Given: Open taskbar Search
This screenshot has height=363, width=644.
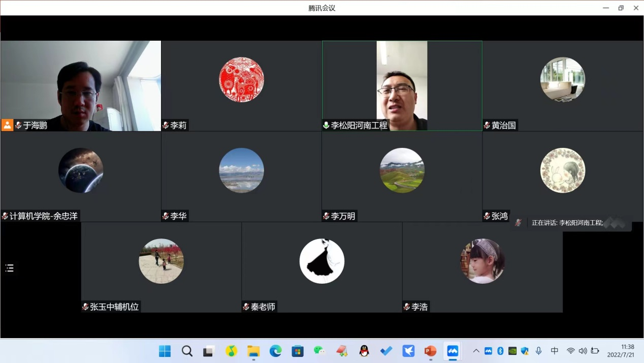Looking at the screenshot, I should [x=187, y=351].
